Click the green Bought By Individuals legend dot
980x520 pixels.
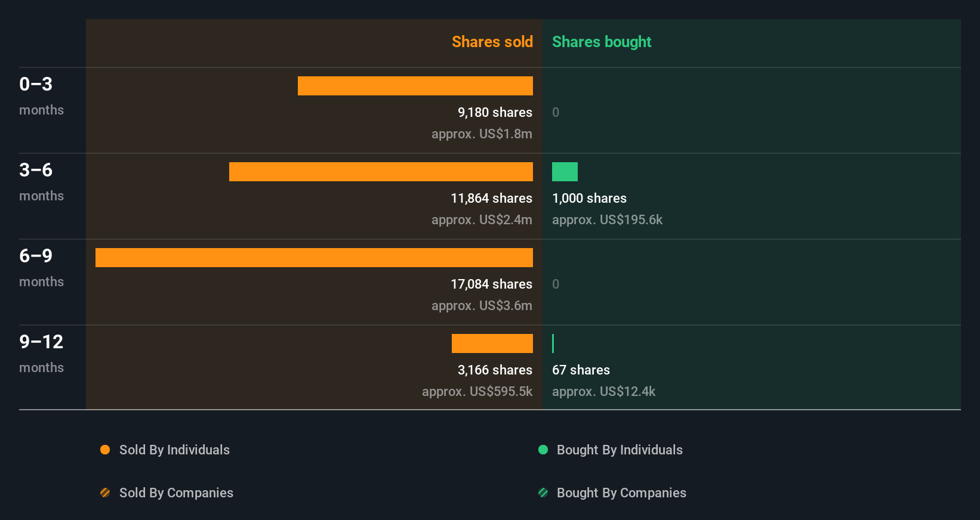(x=543, y=450)
